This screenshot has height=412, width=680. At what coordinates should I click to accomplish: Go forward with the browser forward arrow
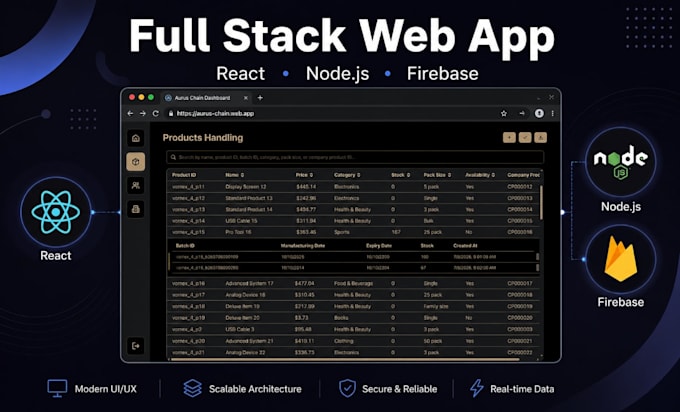pyautogui.click(x=143, y=113)
